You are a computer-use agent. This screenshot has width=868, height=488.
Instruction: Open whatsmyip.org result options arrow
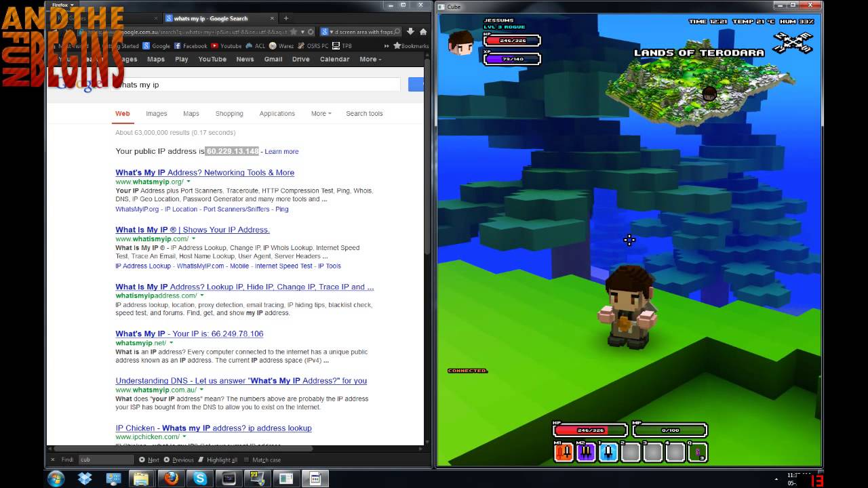tap(189, 182)
